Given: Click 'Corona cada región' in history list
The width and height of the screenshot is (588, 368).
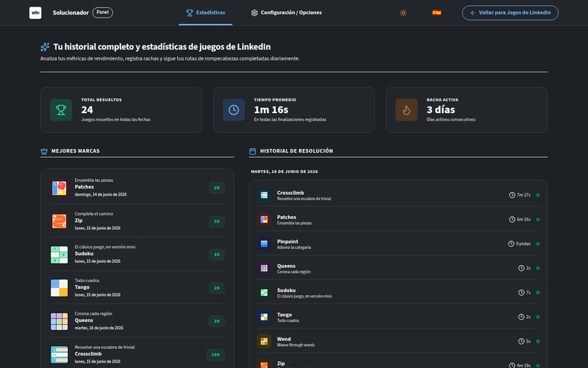Looking at the screenshot, I should [293, 272].
